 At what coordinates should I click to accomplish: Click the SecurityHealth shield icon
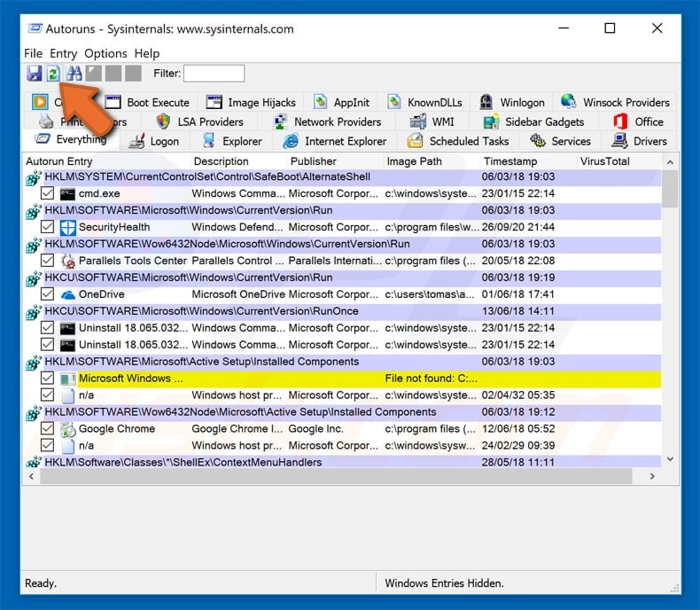pos(67,227)
